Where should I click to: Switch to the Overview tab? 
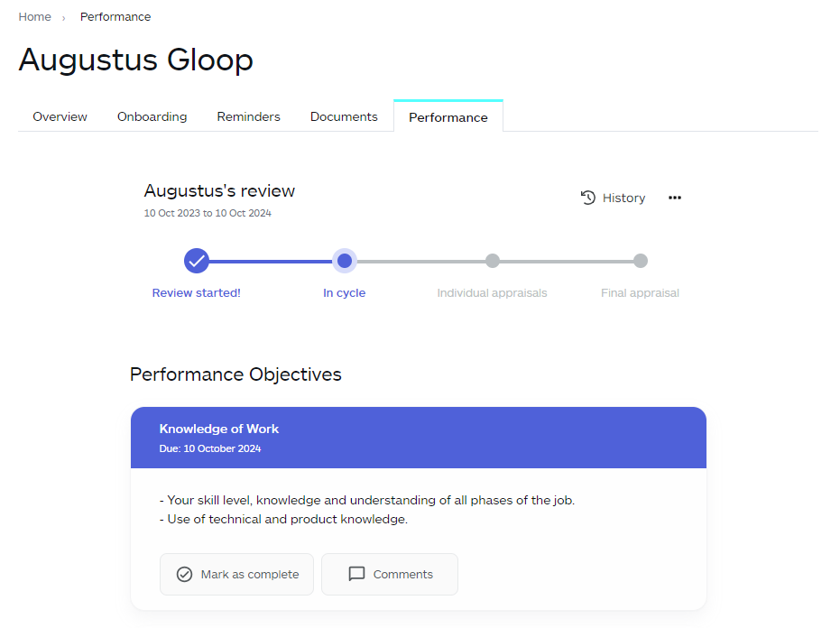pyautogui.click(x=60, y=116)
